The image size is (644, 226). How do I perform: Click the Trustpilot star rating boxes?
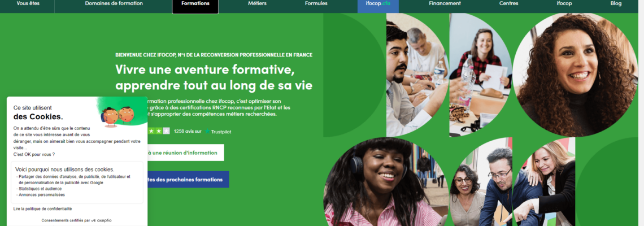(x=159, y=131)
